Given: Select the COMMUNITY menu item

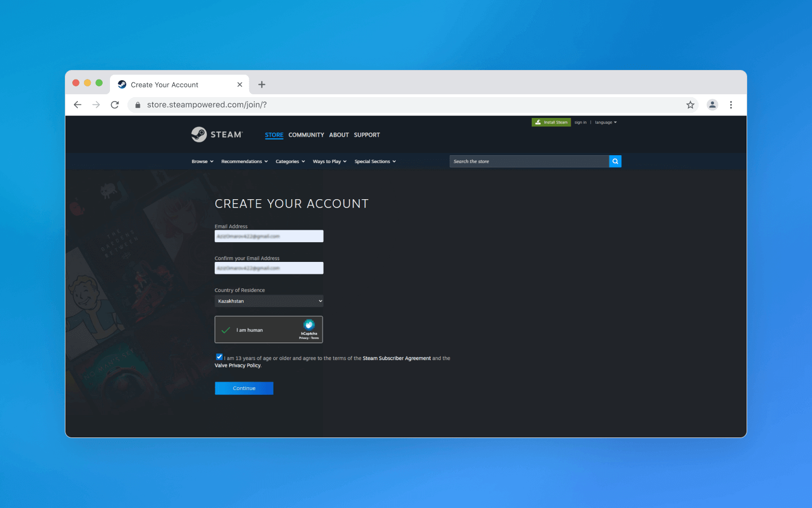Looking at the screenshot, I should pos(306,135).
